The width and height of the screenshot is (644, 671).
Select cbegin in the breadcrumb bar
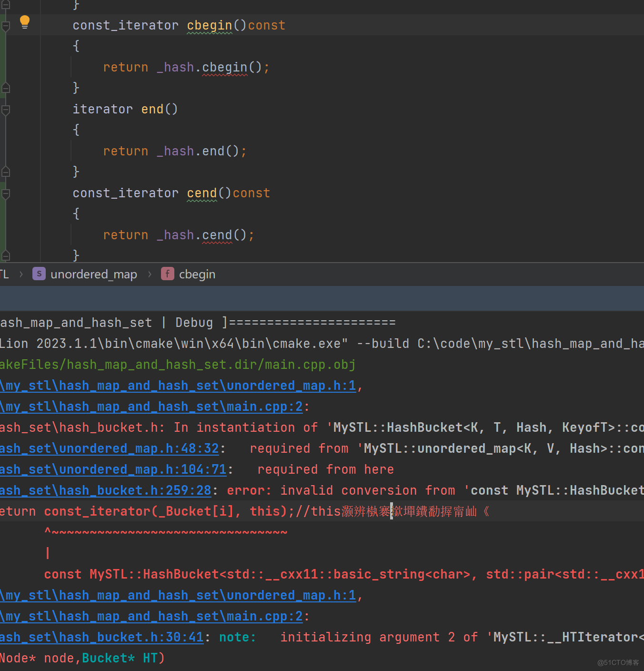coord(197,274)
